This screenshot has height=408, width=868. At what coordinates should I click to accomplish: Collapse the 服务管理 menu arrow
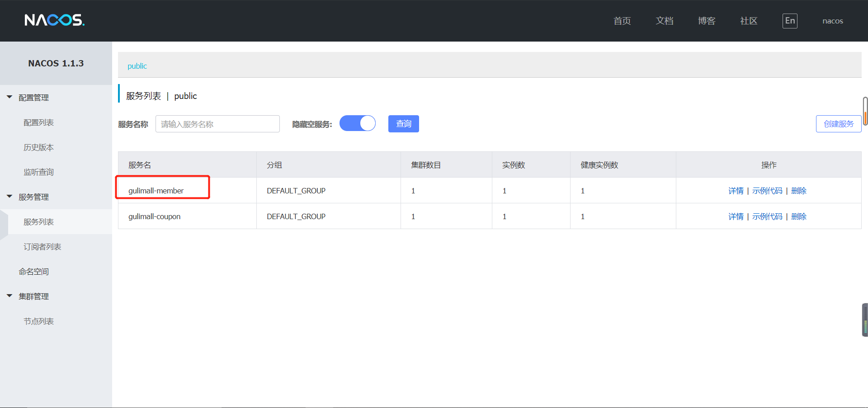coord(9,197)
